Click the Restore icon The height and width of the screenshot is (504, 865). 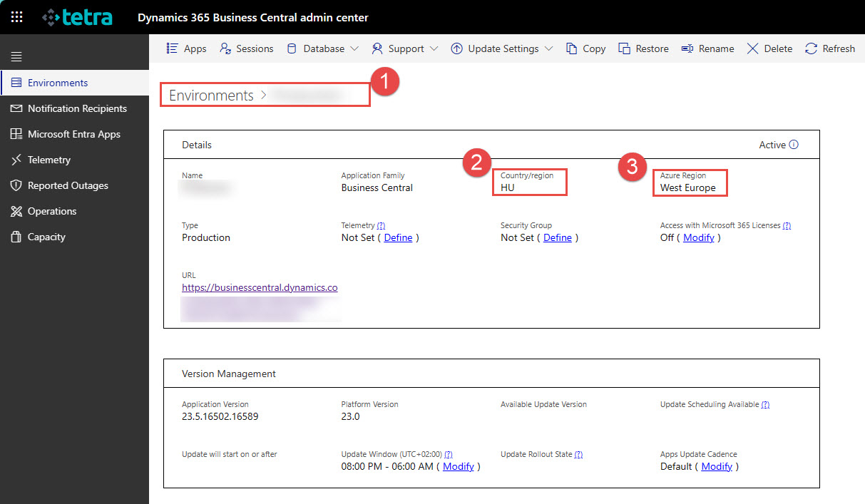[624, 48]
